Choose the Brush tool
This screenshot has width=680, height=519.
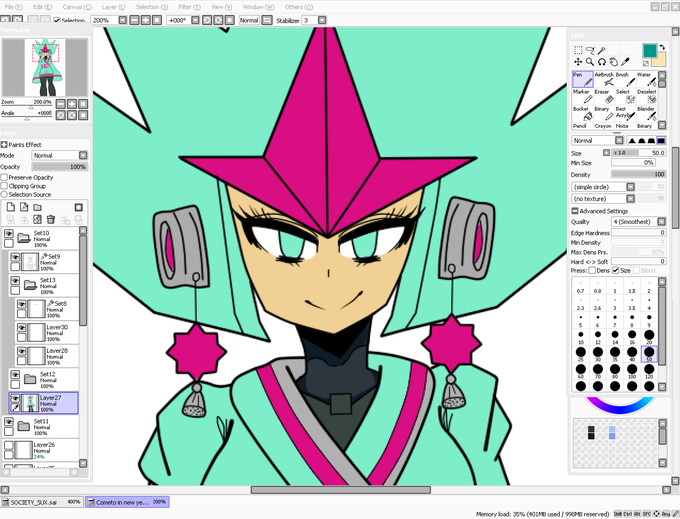(x=625, y=79)
